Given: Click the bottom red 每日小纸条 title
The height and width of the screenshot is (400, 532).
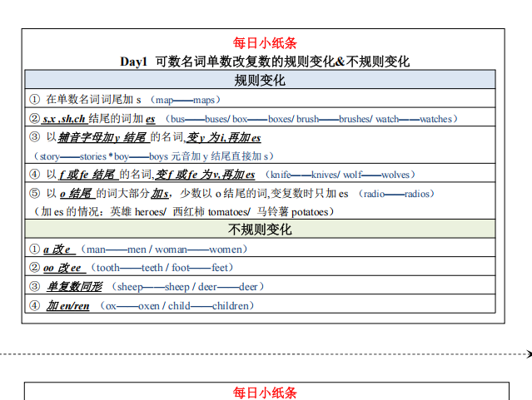Looking at the screenshot, I should coord(265,393).
